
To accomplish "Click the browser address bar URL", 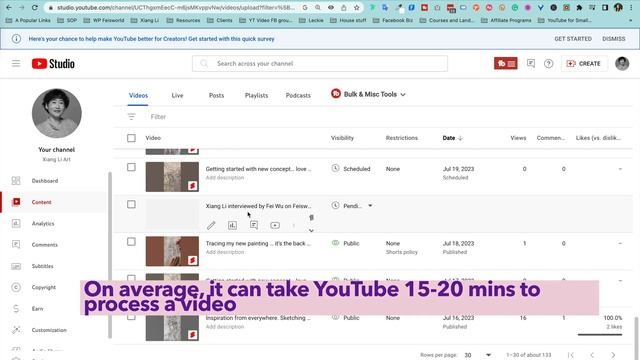I will click(x=176, y=7).
